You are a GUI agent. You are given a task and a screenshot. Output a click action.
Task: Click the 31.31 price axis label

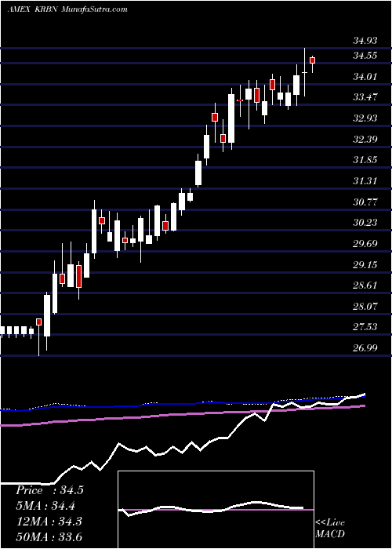(x=365, y=181)
